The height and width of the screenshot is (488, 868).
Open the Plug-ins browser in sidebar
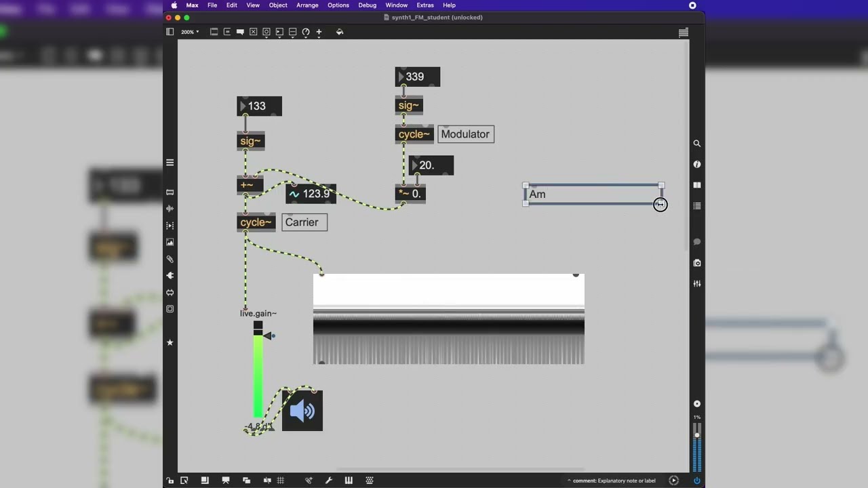pos(170,276)
